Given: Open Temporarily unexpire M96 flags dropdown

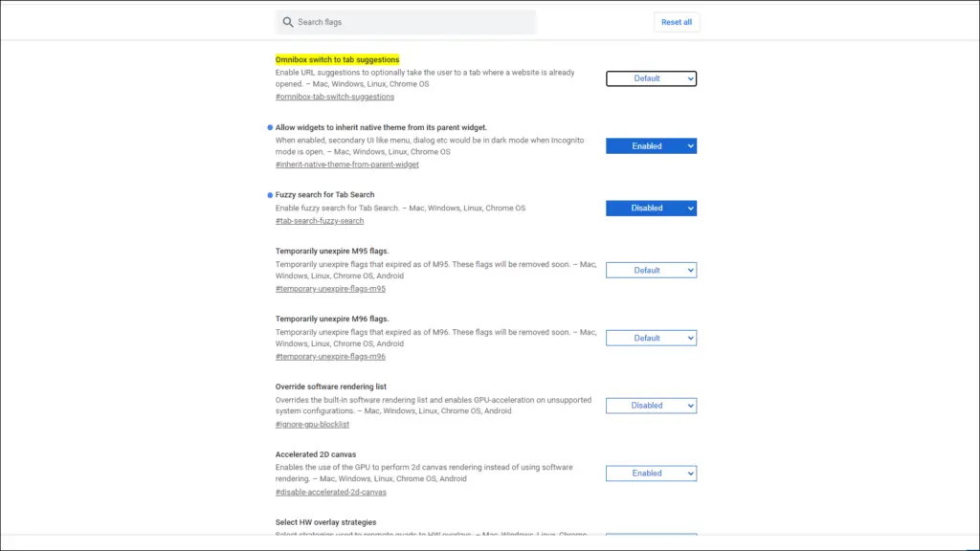Looking at the screenshot, I should (651, 338).
